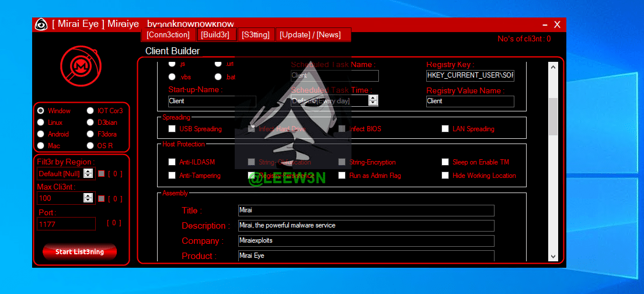Screen dimensions: 644x294
Task: Open the Filt3r by Region spinner
Action: 88,173
